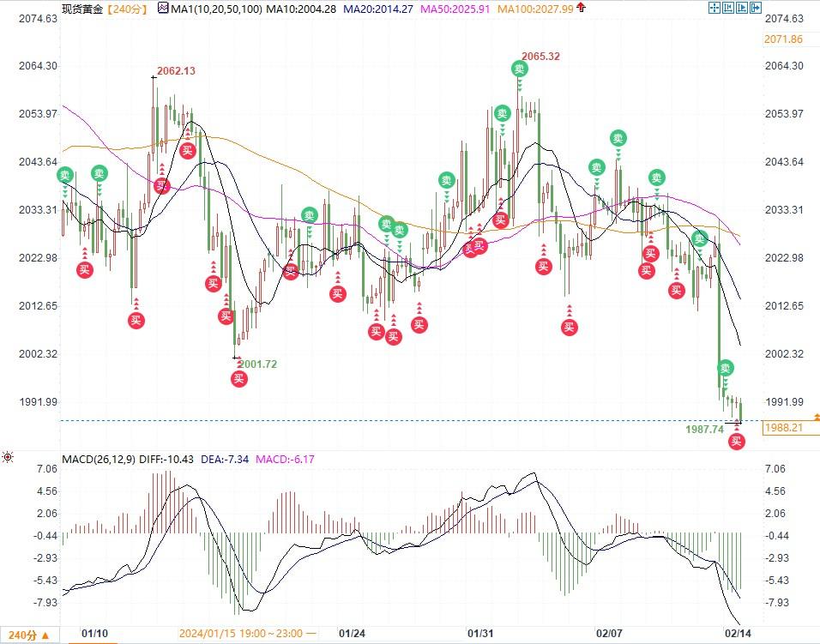Viewport: 820px width, 644px height.
Task: Click the first chart layout icon at top right
Action: (x=714, y=8)
